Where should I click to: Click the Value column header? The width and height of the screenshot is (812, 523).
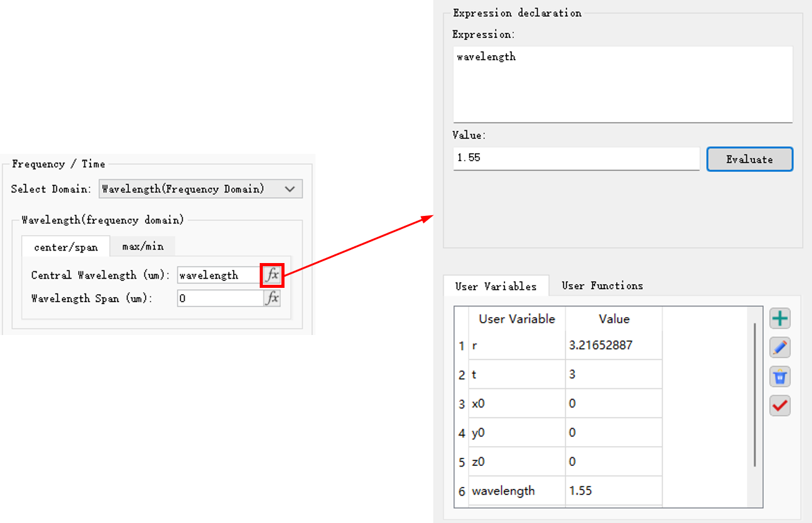tap(614, 319)
